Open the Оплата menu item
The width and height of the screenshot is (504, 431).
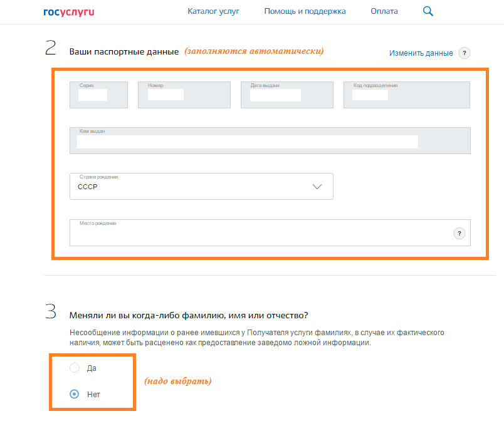(384, 11)
